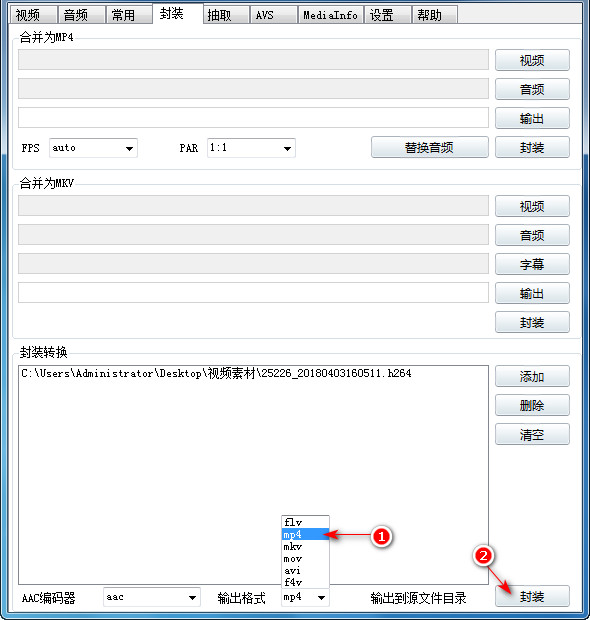This screenshot has width=590, height=620.
Task: Select the h264 file in the list
Action: (x=216, y=373)
